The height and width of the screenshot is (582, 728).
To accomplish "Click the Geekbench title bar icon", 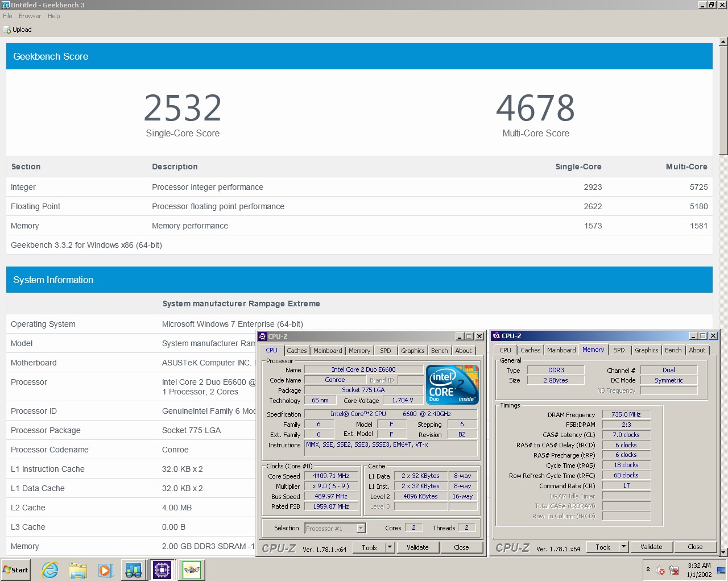I will tap(5, 5).
